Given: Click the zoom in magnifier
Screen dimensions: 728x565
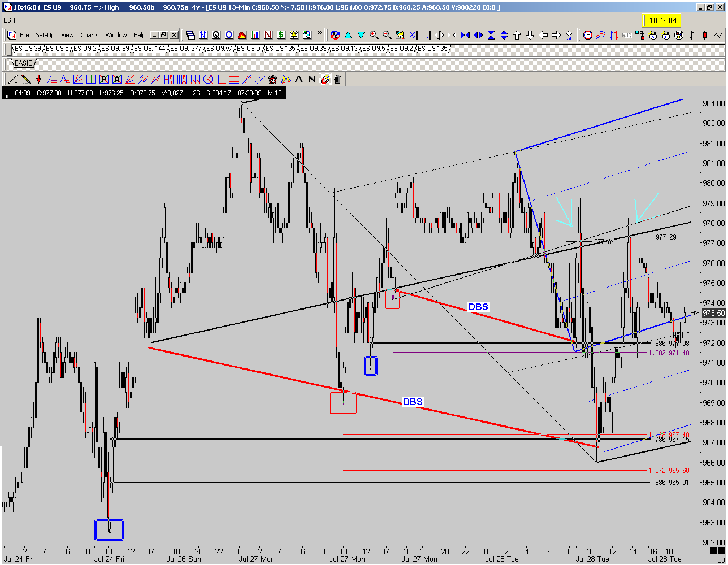Looking at the screenshot, I should coord(374,35).
